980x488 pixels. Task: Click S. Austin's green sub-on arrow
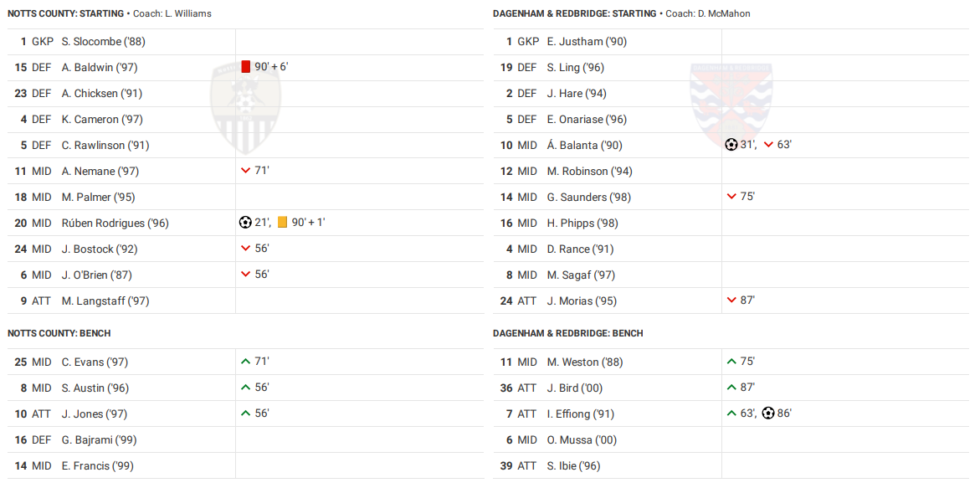[x=246, y=388]
